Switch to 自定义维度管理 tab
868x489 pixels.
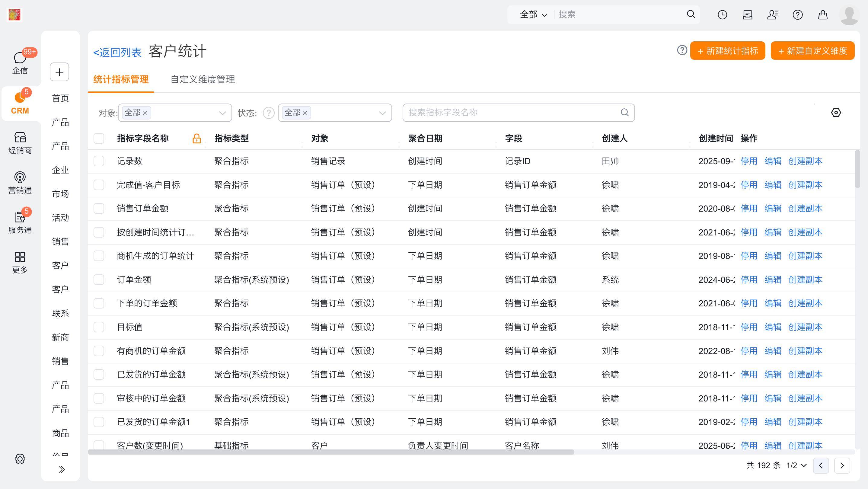pyautogui.click(x=203, y=79)
